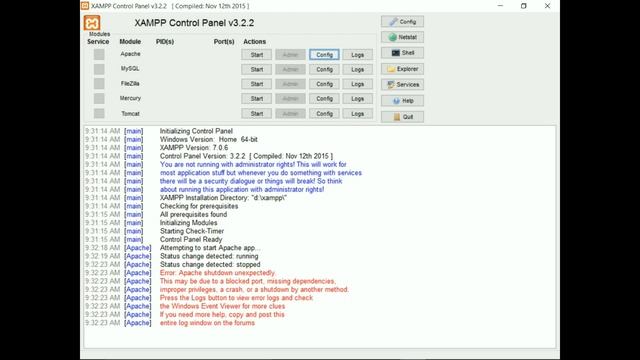Open the MySQL Config menu
Image resolution: width=640 pixels, height=360 pixels.
click(x=324, y=69)
